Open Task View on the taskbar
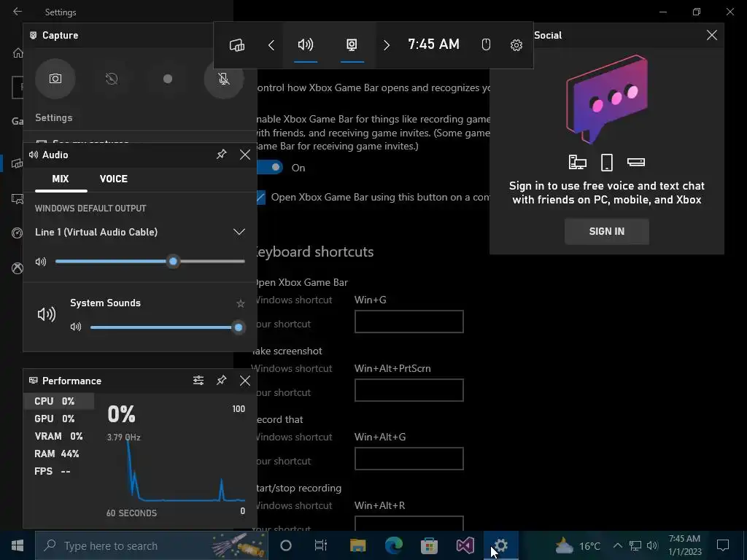 tap(321, 545)
